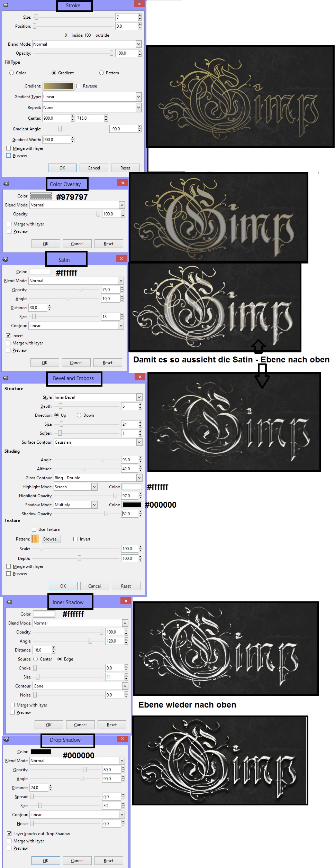The width and height of the screenshot is (335, 868).
Task: Click Reset in the Satin dialog
Action: (x=108, y=363)
